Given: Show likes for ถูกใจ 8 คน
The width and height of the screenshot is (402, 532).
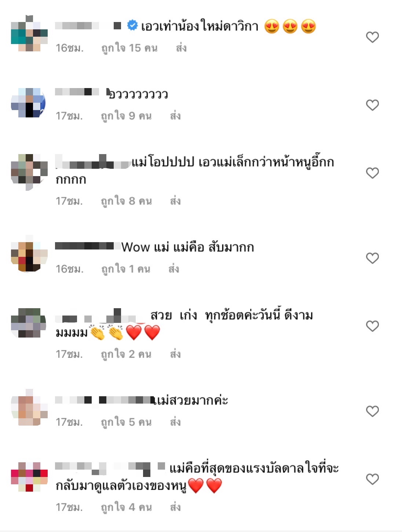Looking at the screenshot, I should click(126, 201).
